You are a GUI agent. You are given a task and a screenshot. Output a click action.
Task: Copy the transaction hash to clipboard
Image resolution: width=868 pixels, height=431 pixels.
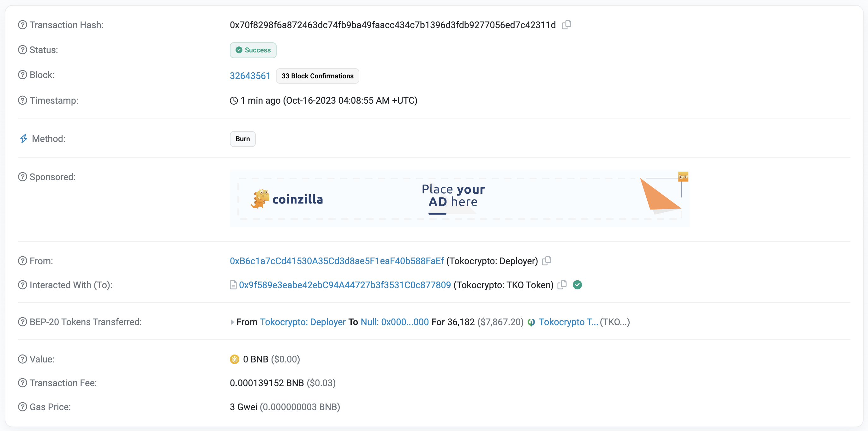tap(566, 25)
